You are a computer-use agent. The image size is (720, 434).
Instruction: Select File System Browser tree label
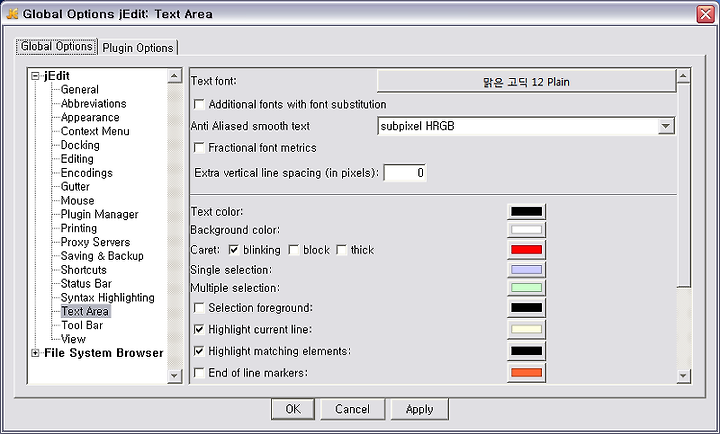pyautogui.click(x=104, y=353)
